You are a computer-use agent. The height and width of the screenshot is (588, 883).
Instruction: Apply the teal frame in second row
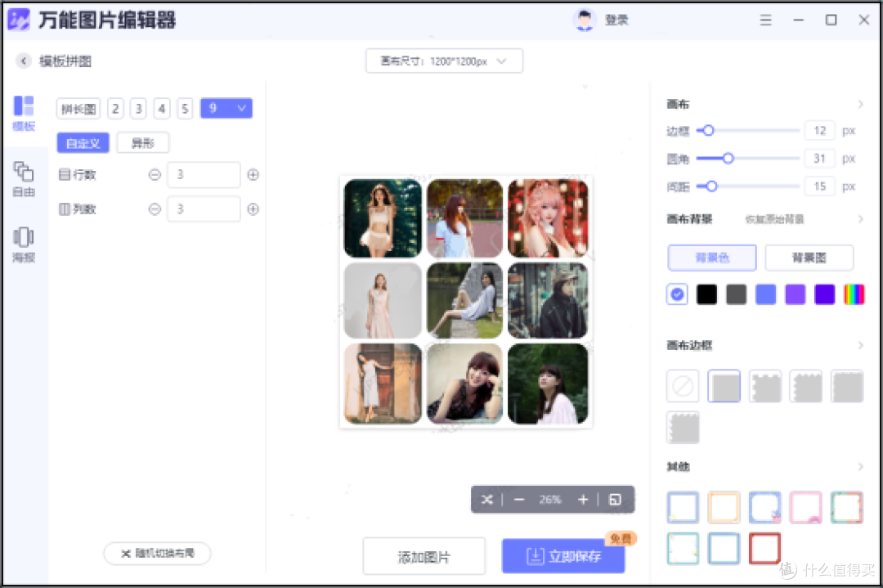[x=683, y=548]
